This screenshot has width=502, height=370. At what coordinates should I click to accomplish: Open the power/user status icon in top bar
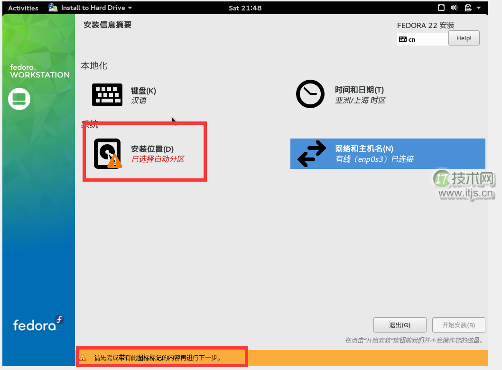[468, 8]
